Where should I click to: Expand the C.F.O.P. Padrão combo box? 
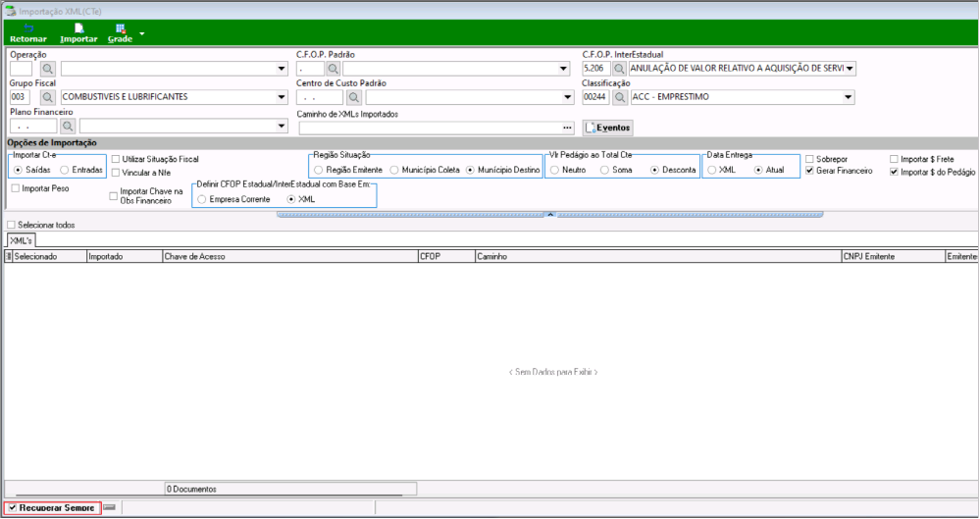point(564,69)
